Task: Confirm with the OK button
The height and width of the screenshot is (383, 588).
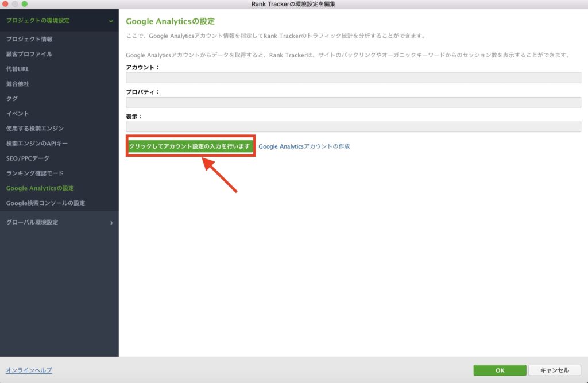Action: tap(500, 370)
